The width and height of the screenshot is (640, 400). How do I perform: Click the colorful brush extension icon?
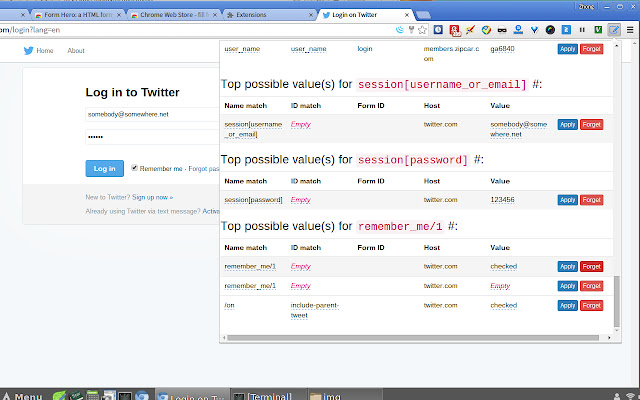pyautogui.click(x=470, y=29)
